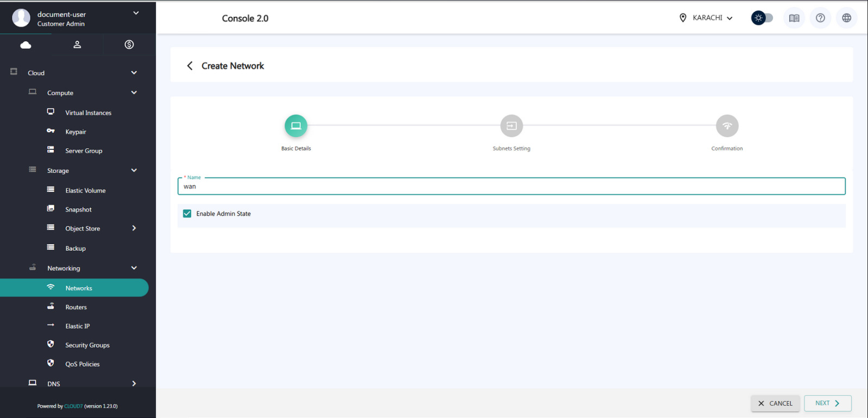Viewport: 868px width, 418px height.
Task: Go to Security Groups page
Action: 87,345
